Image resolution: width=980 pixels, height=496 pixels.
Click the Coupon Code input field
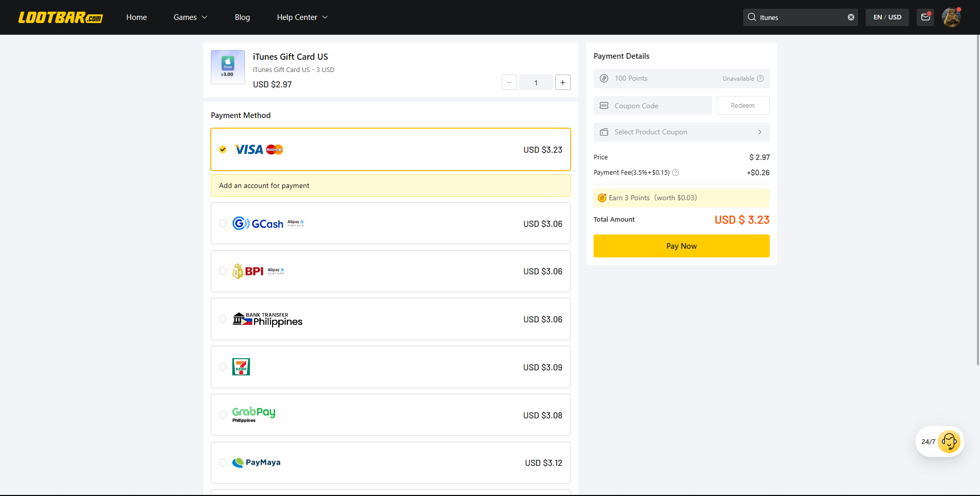click(x=653, y=105)
